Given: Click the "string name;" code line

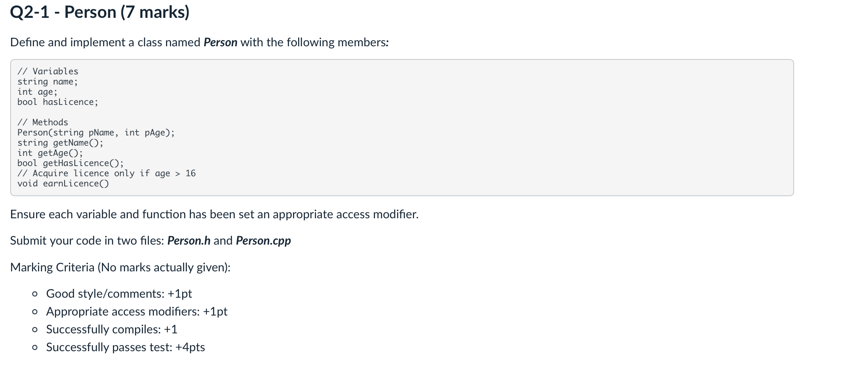Looking at the screenshot, I should coord(48,82).
